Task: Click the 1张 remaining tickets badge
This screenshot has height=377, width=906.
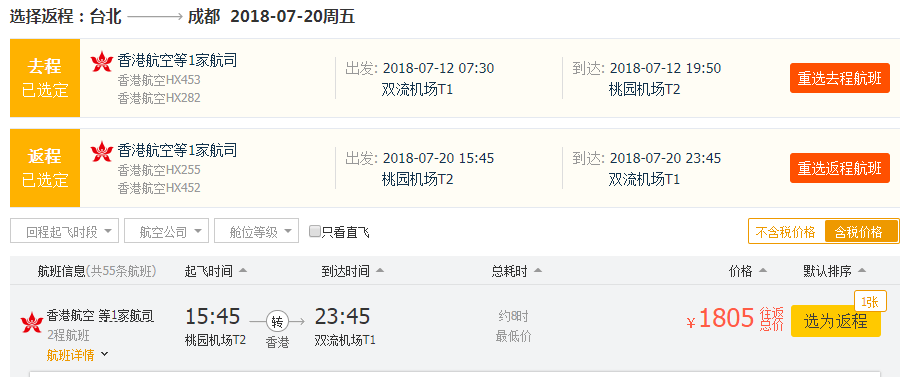Action: (x=870, y=301)
